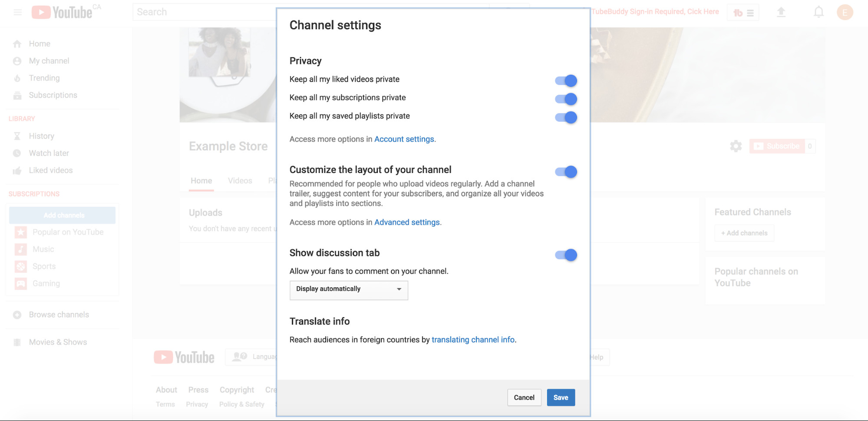The height and width of the screenshot is (421, 868).
Task: Turn off Show discussion tab switch
Action: pos(566,255)
